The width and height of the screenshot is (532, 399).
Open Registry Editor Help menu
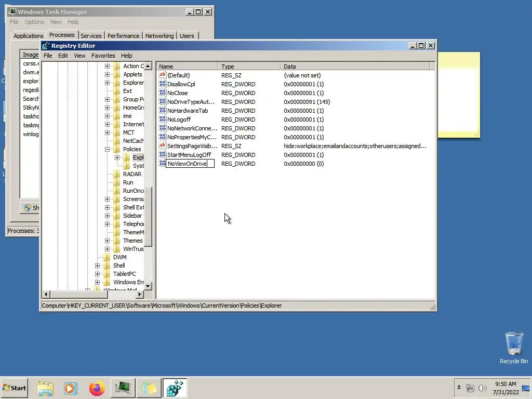coord(127,56)
